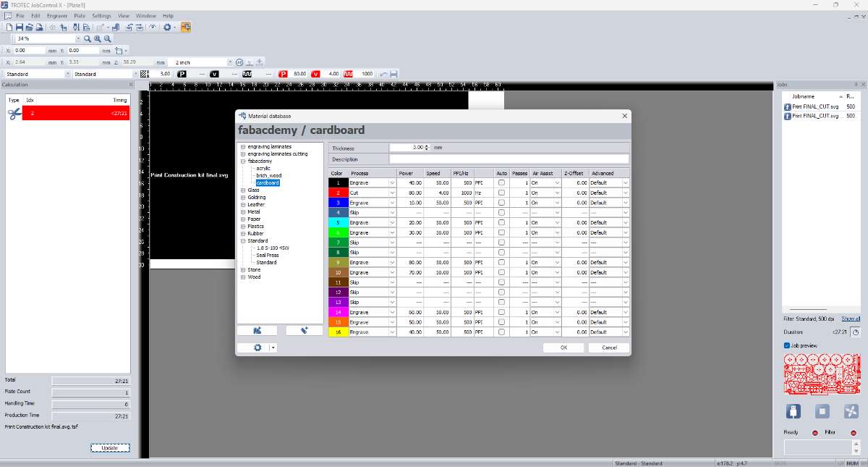
Task: Click the hatched thickness icon
Action: pyautogui.click(x=145, y=74)
